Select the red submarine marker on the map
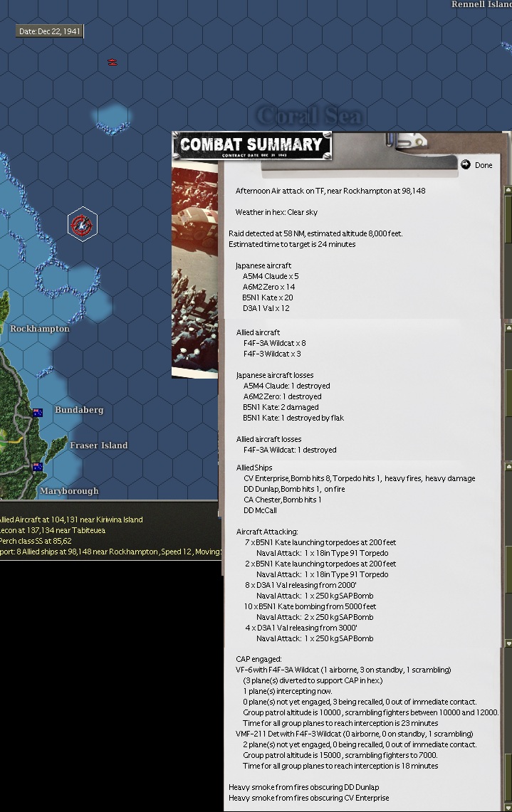 tap(112, 62)
